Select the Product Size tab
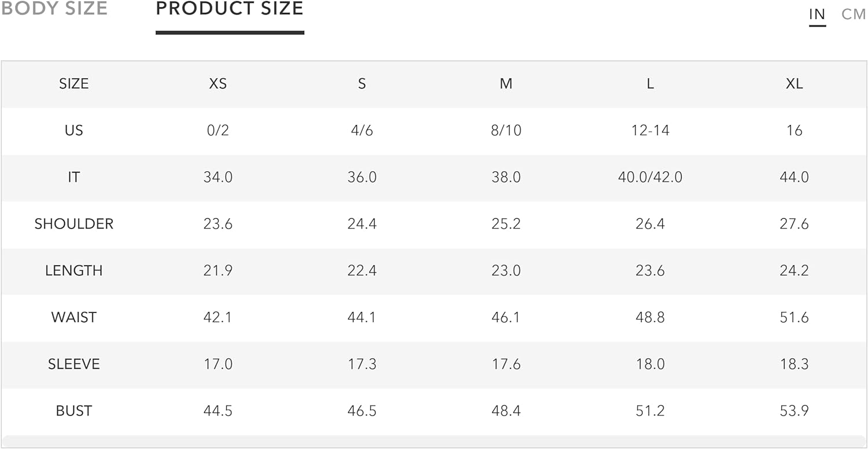This screenshot has width=868, height=449. pos(230,9)
